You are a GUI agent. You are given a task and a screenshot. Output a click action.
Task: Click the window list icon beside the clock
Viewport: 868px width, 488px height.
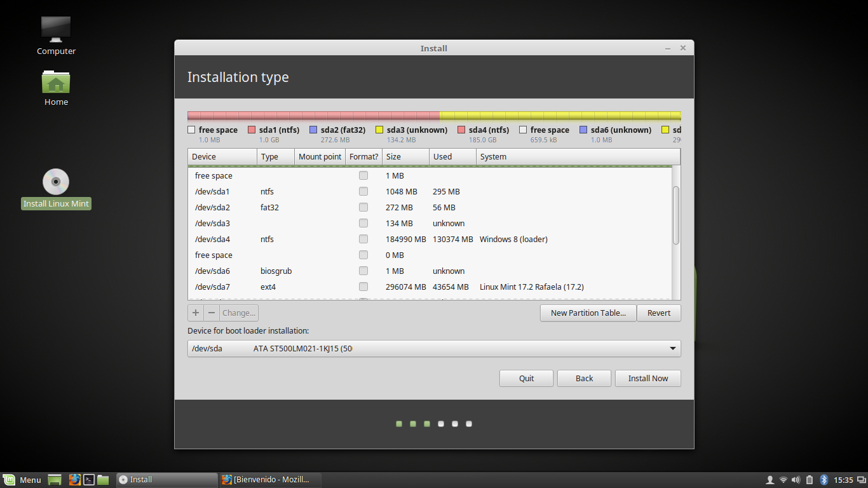[861, 480]
